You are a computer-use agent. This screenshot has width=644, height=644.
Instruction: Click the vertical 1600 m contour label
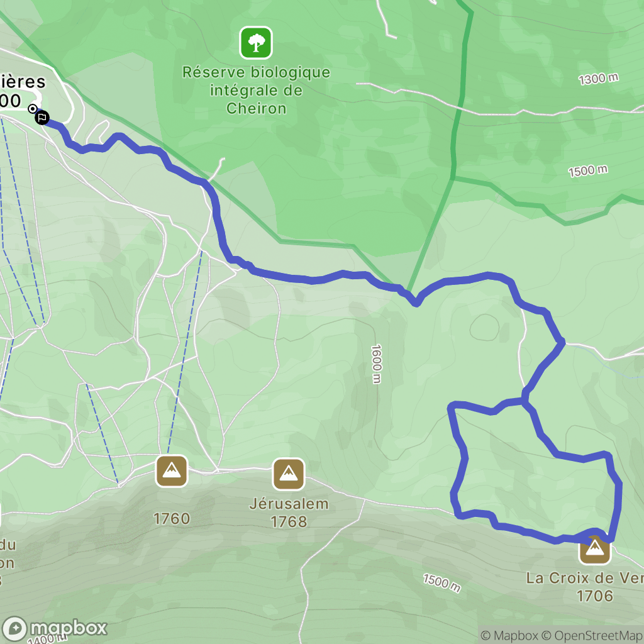point(376,364)
